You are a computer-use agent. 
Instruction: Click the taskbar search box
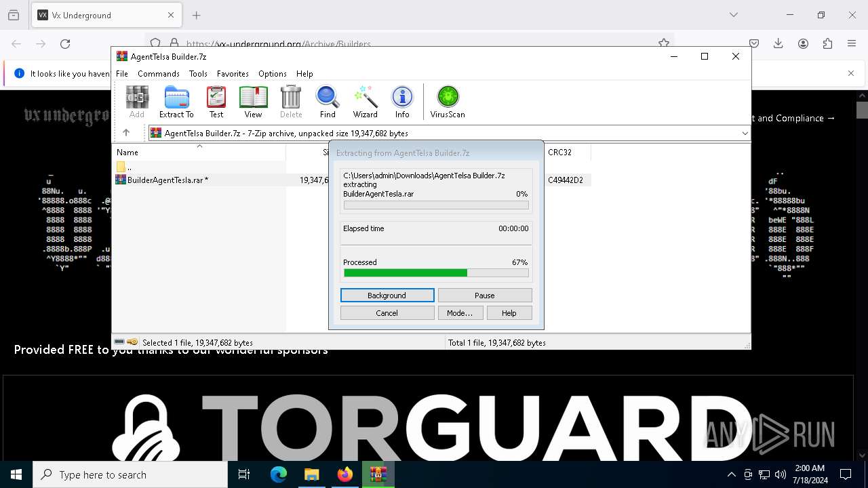(x=130, y=474)
